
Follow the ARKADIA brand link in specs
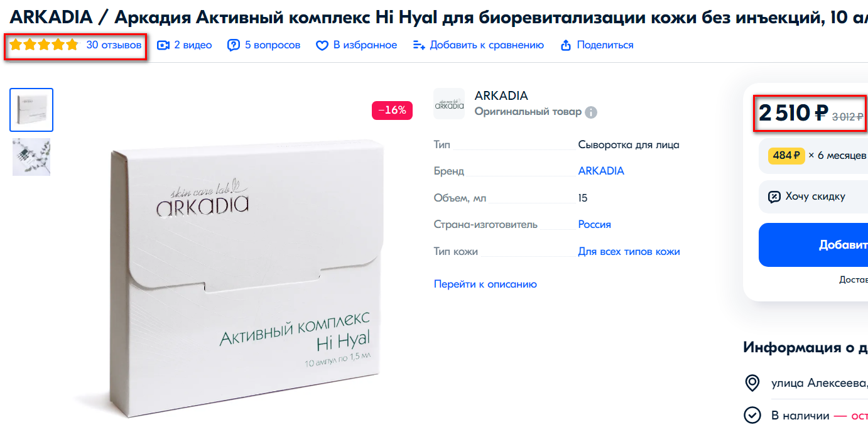pos(601,171)
